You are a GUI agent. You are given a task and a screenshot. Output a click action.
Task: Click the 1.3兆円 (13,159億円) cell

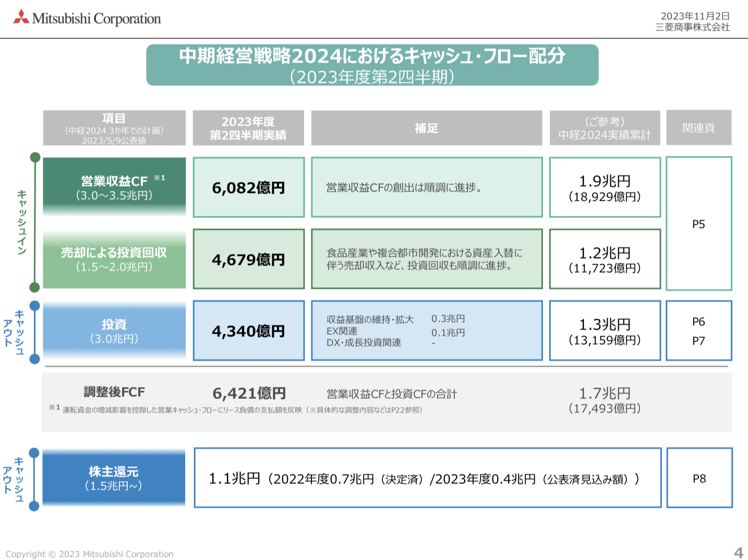pos(605,331)
